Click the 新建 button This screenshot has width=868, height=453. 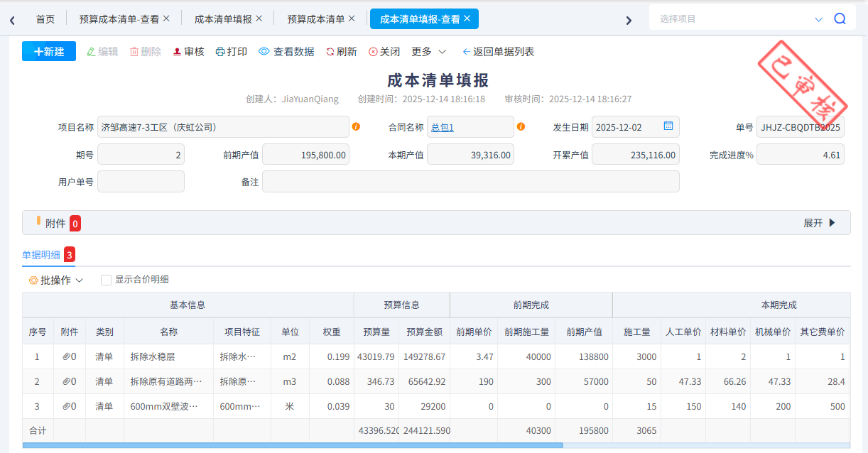(x=48, y=51)
